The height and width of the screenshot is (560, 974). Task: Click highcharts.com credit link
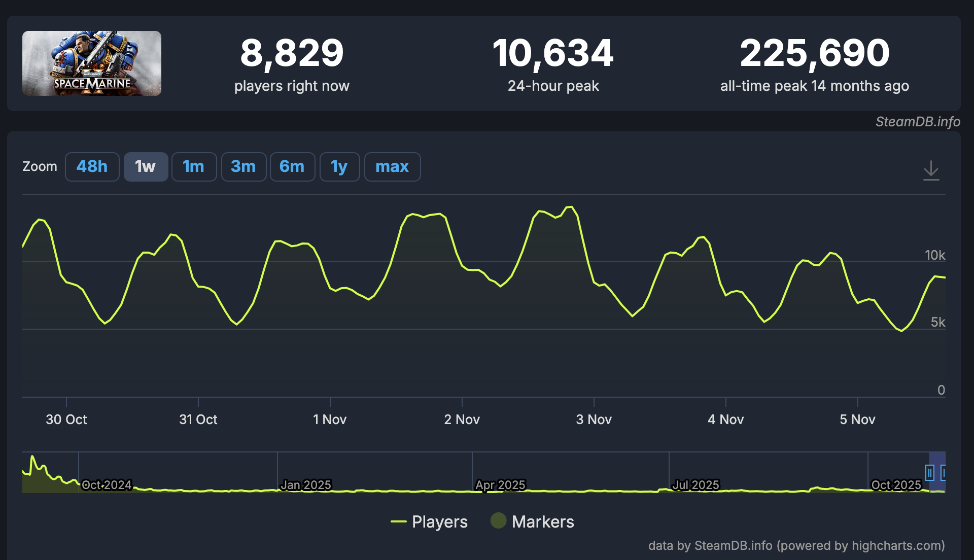point(897,546)
